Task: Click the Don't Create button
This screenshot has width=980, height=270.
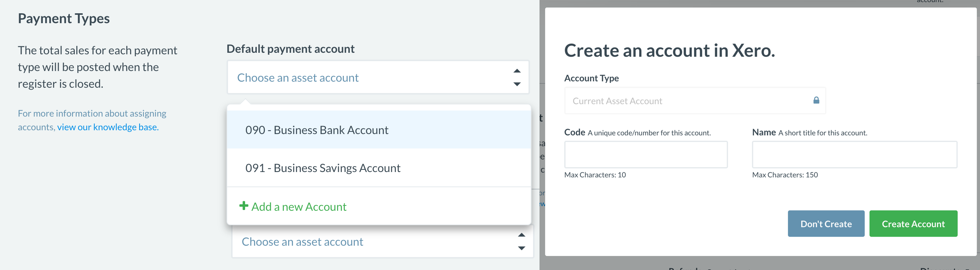Action: [x=826, y=224]
